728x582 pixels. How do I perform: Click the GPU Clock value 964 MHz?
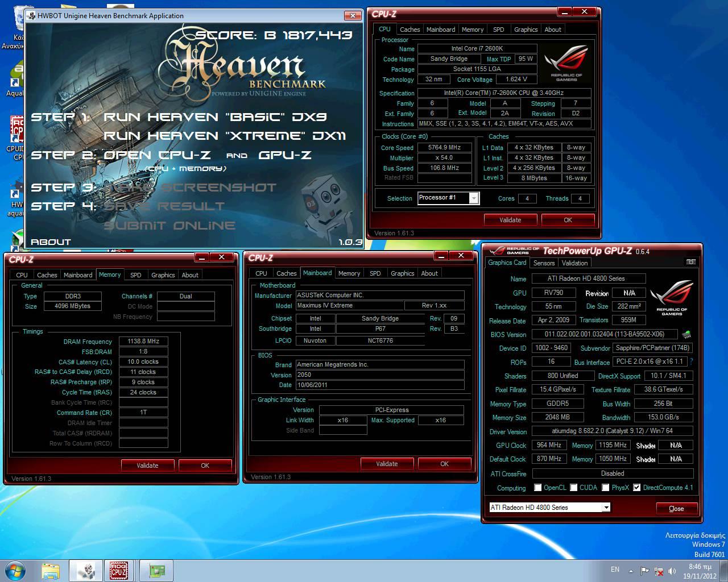click(549, 445)
